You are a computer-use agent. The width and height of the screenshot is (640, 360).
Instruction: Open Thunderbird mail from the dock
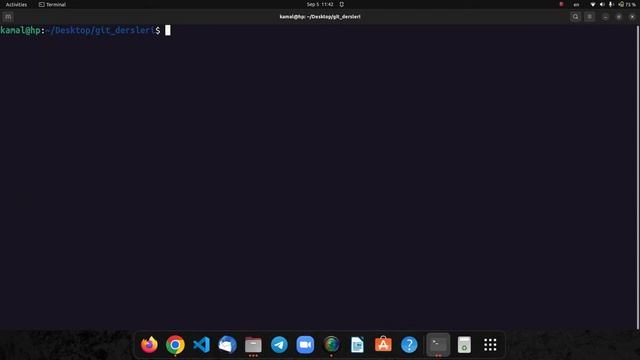pyautogui.click(x=227, y=344)
